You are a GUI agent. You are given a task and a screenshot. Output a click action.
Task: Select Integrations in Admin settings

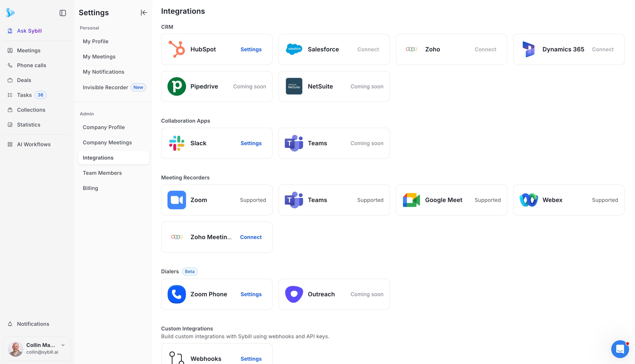point(114,158)
